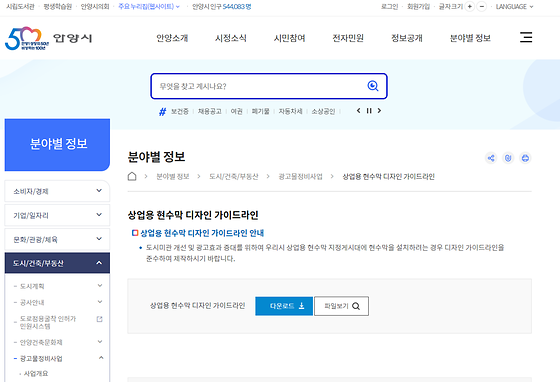The image size is (560, 382).
Task: Expand the 안양건축문화제 submenu chevron
Action: (x=100, y=342)
